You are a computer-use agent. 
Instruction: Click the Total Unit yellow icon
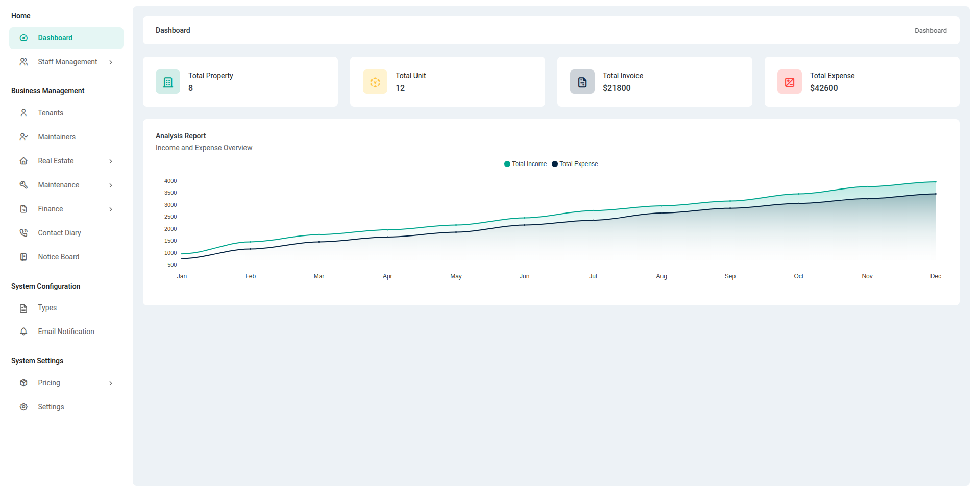pos(375,82)
